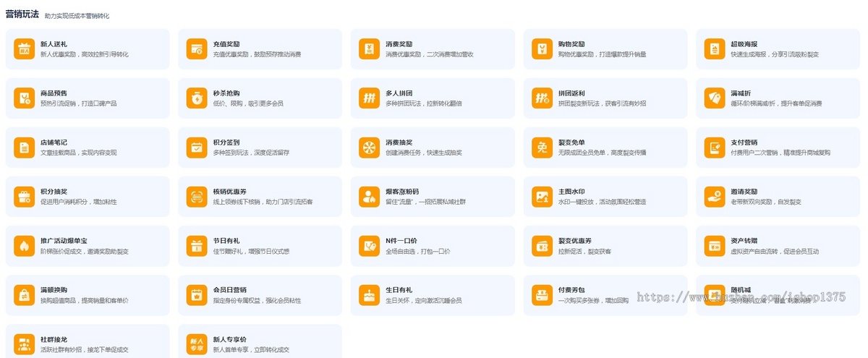Click the text 换购超值商品，提高销量和客单价
Screen dimensions: 868x358
point(84,300)
